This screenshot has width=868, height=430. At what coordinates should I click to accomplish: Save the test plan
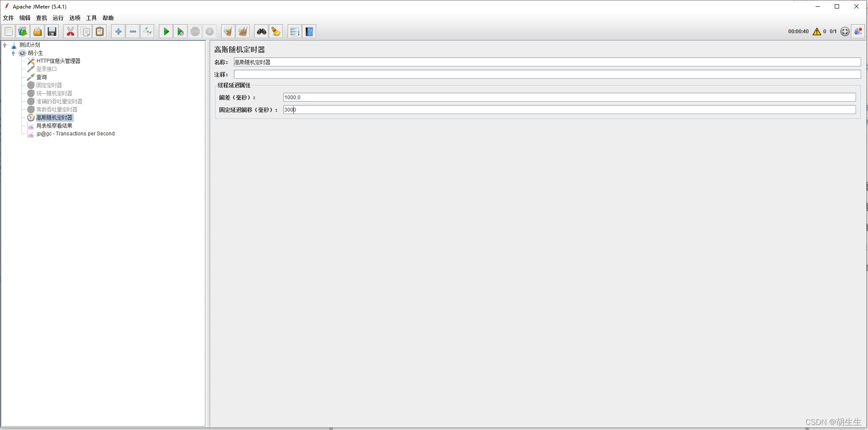(52, 31)
